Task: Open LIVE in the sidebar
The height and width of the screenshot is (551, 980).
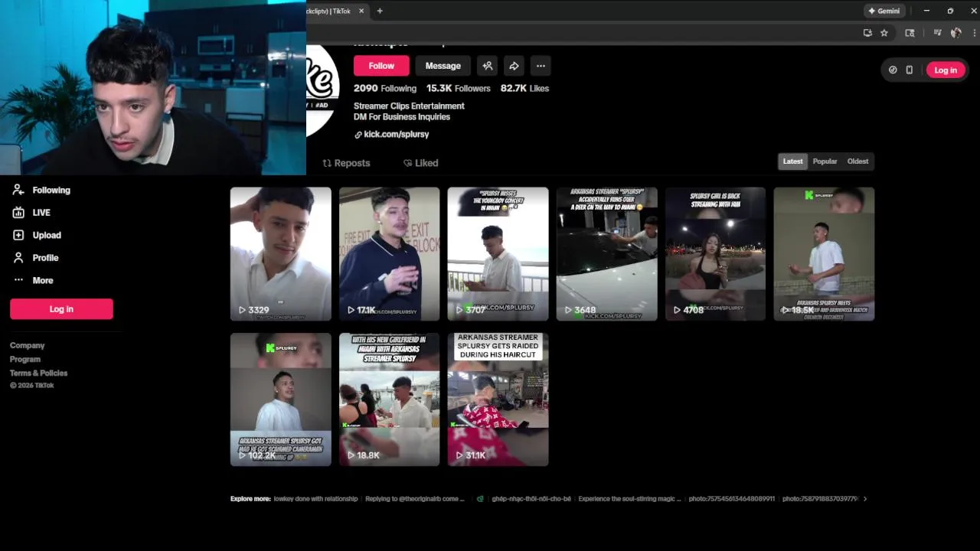Action: 31,213
